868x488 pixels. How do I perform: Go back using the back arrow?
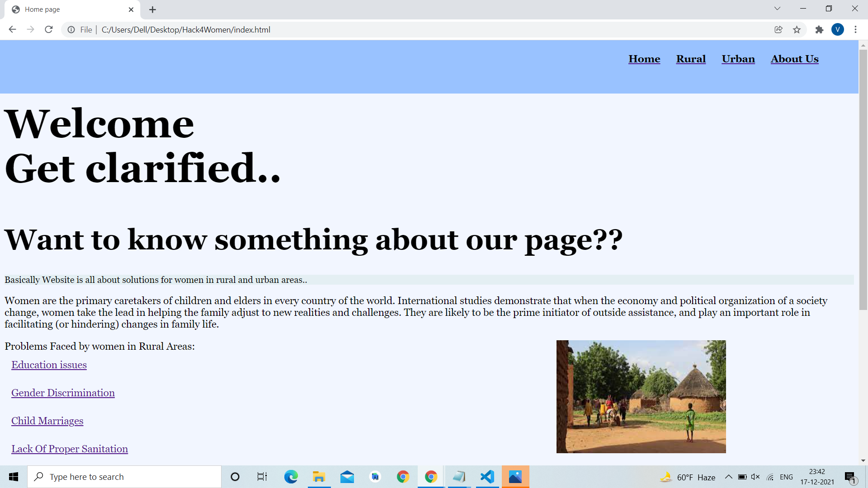pos(12,29)
